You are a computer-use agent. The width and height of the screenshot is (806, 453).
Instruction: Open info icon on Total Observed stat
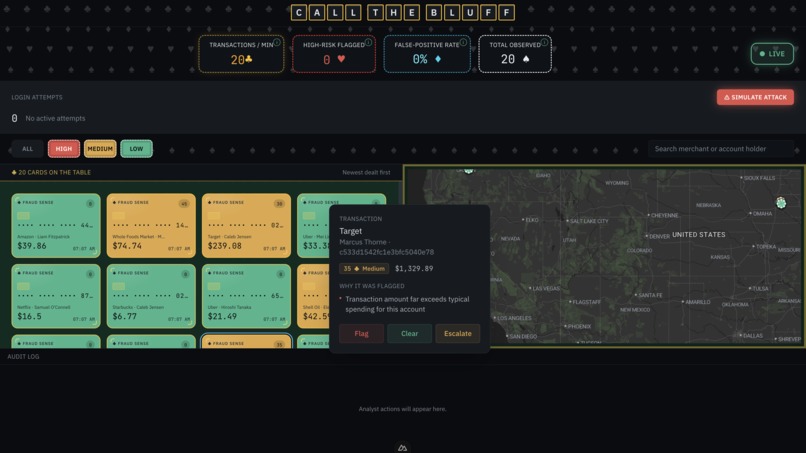tap(544, 42)
